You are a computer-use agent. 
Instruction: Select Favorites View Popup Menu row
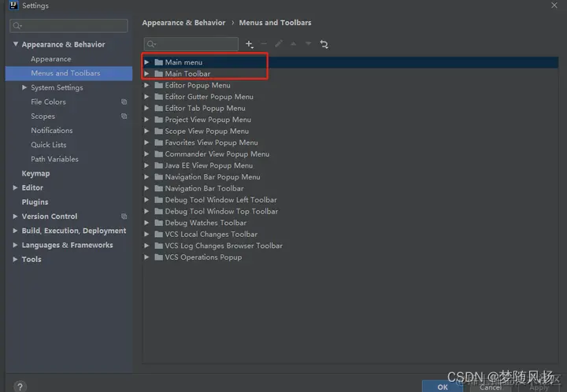350,142
